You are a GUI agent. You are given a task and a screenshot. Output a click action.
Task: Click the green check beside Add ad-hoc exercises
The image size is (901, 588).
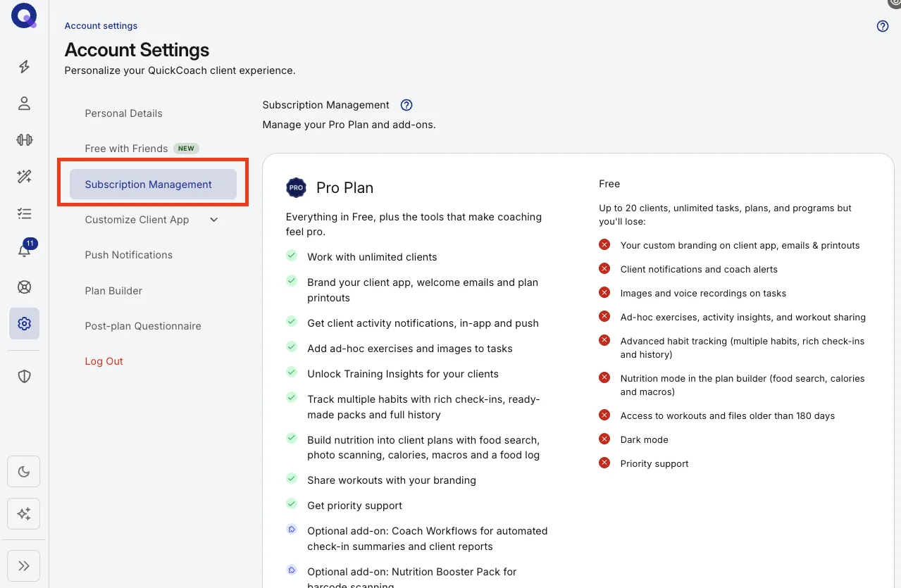click(x=292, y=347)
